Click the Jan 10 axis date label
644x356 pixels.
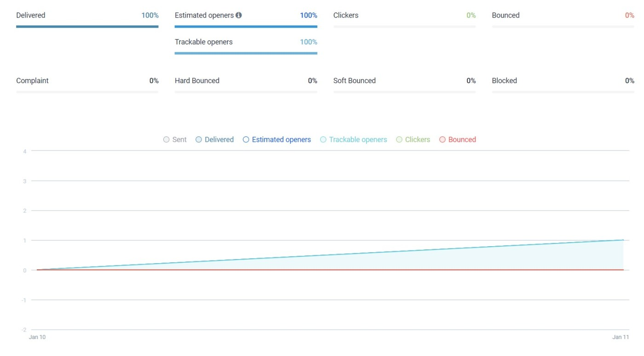click(x=37, y=337)
